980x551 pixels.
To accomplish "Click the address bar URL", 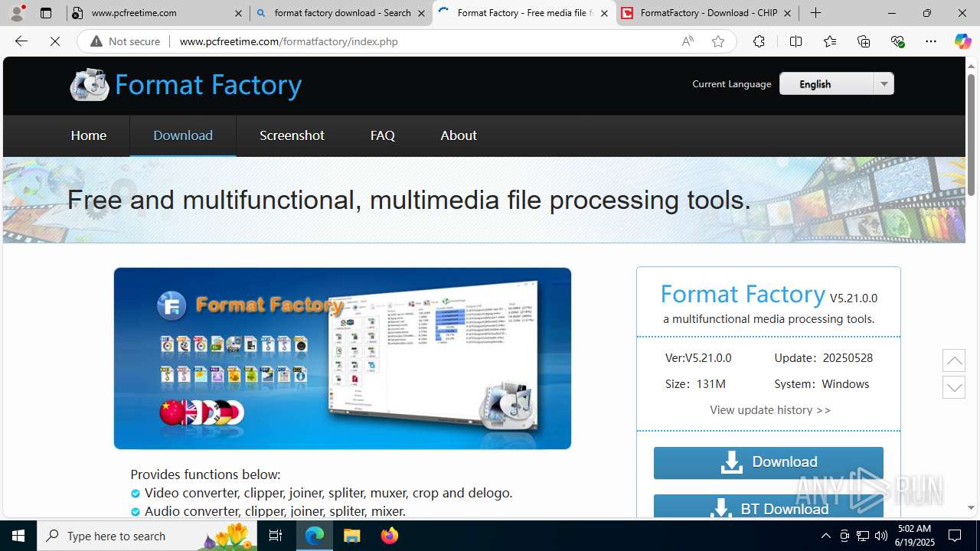I will point(289,41).
